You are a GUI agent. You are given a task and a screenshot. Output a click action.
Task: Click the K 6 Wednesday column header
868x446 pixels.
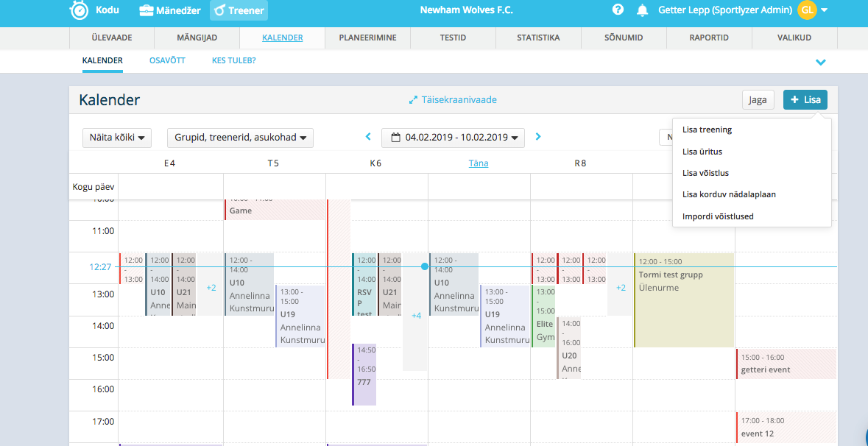375,163
